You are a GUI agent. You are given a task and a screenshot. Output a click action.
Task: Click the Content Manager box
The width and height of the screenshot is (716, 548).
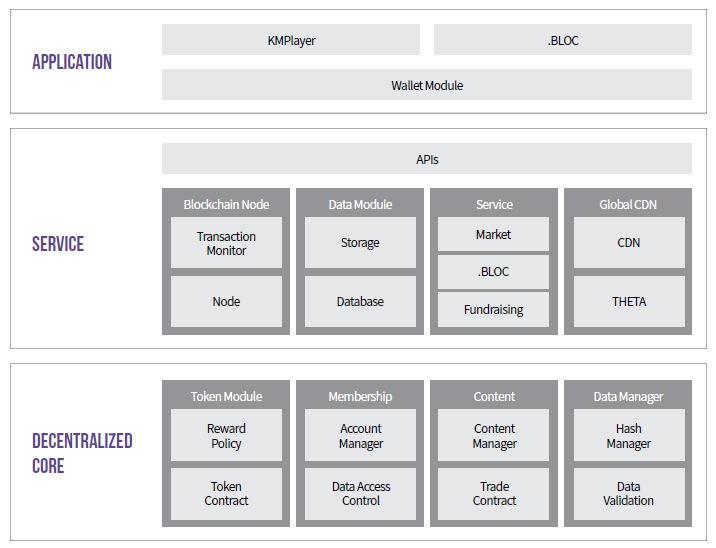494,435
